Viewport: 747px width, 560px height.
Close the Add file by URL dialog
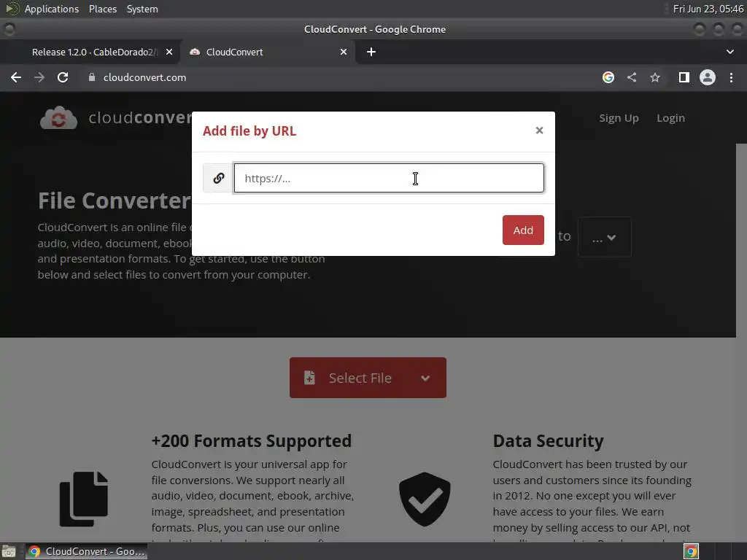pos(539,131)
